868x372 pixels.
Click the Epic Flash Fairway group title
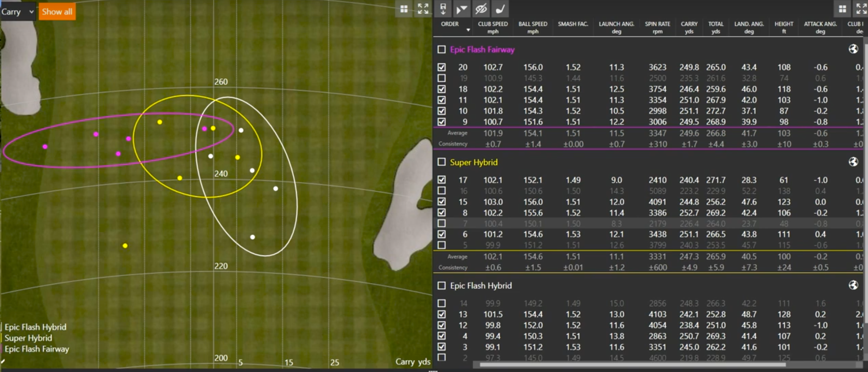click(482, 49)
